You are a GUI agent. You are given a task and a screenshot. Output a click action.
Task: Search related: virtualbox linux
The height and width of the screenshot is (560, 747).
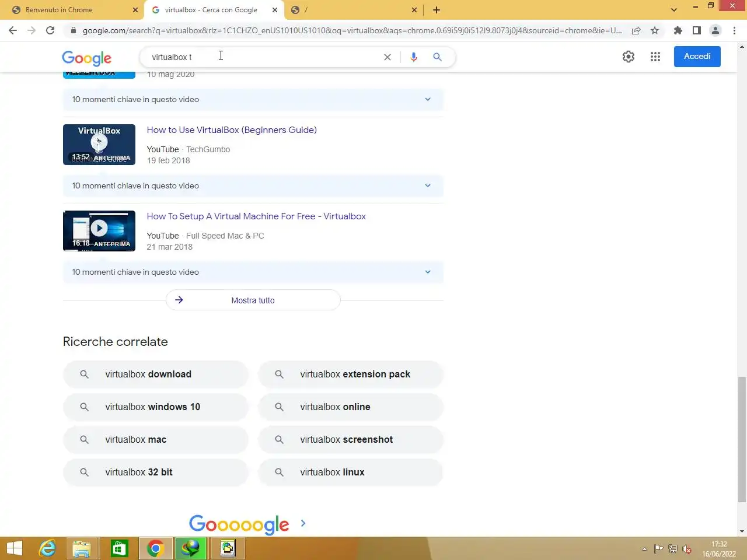click(351, 473)
